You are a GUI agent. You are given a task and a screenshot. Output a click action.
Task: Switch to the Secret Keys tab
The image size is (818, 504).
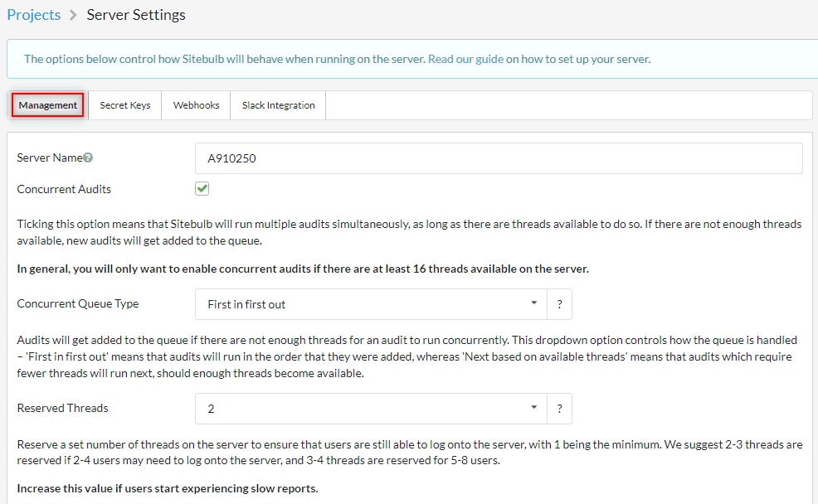click(125, 105)
